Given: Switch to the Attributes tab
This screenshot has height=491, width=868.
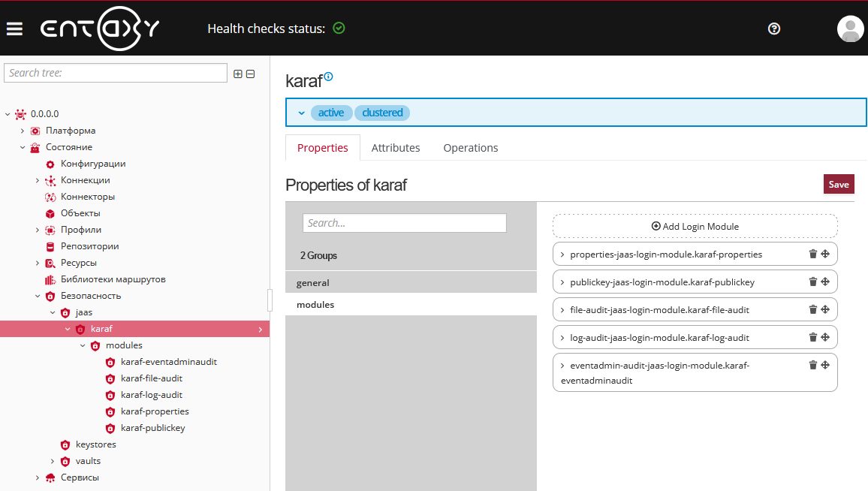Looking at the screenshot, I should [x=395, y=148].
